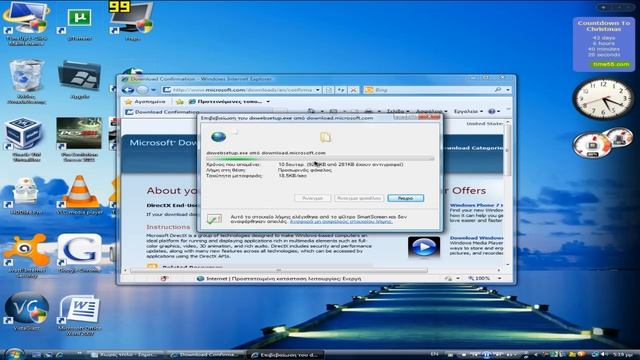Image resolution: width=640 pixels, height=360 pixels.
Task: Click the system tray volume icon
Action: (604, 354)
